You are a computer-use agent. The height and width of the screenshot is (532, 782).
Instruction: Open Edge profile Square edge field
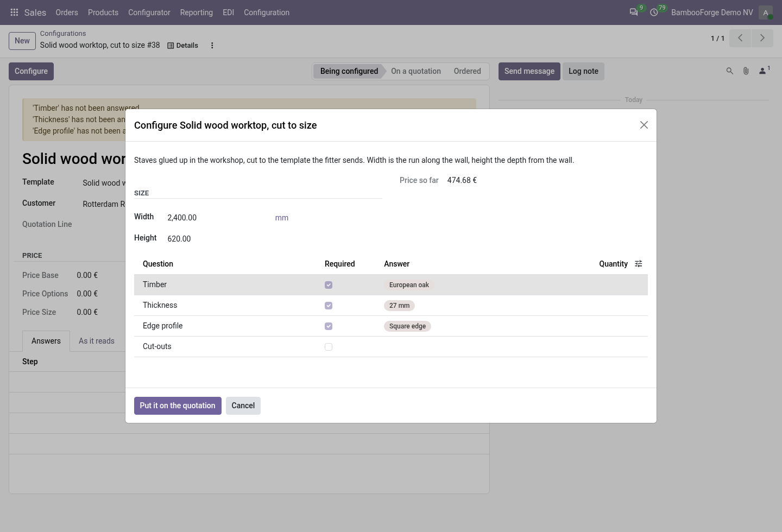click(x=407, y=326)
